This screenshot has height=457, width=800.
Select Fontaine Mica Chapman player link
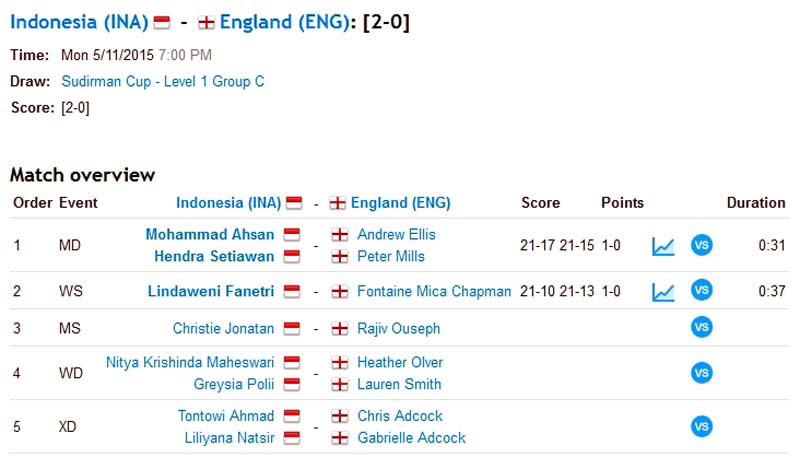(x=434, y=291)
